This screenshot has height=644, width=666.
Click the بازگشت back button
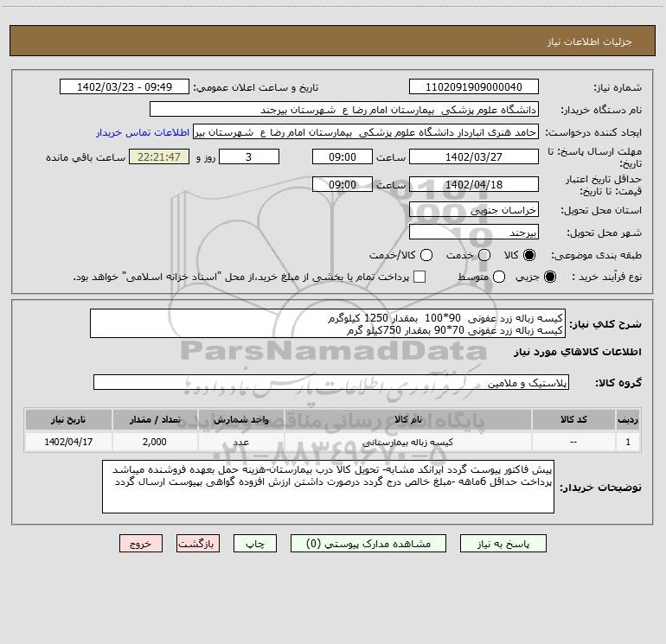click(x=198, y=544)
